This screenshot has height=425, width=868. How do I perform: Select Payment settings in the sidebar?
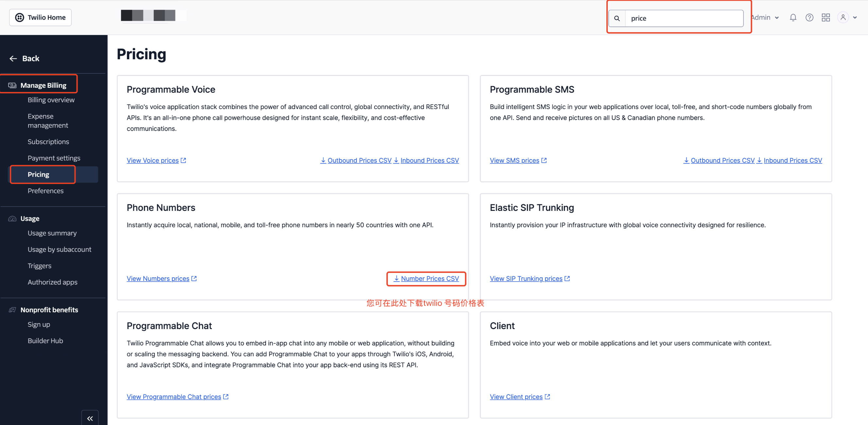(x=54, y=157)
